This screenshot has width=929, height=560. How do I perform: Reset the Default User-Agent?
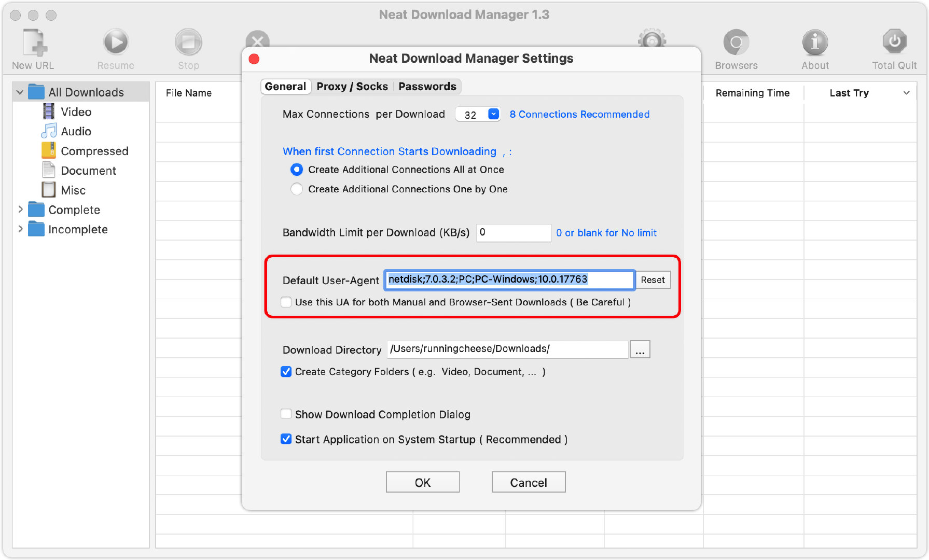click(653, 280)
